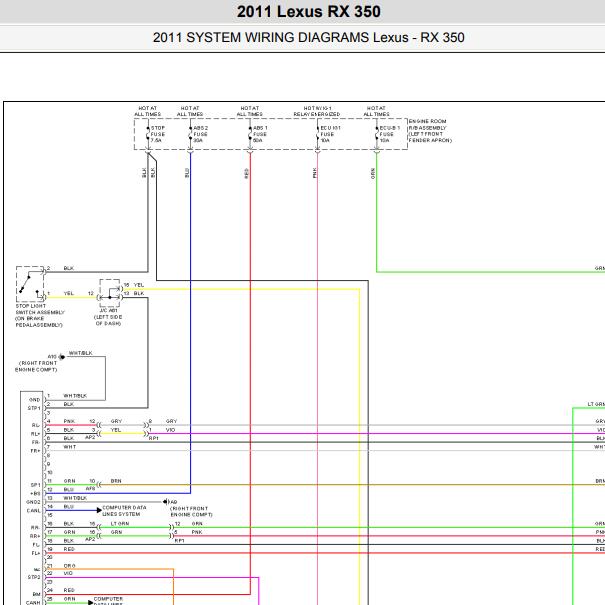This screenshot has width=605, height=605.
Task: Click the arrow pointing to Computer Data Lines System
Action: click(x=99, y=510)
